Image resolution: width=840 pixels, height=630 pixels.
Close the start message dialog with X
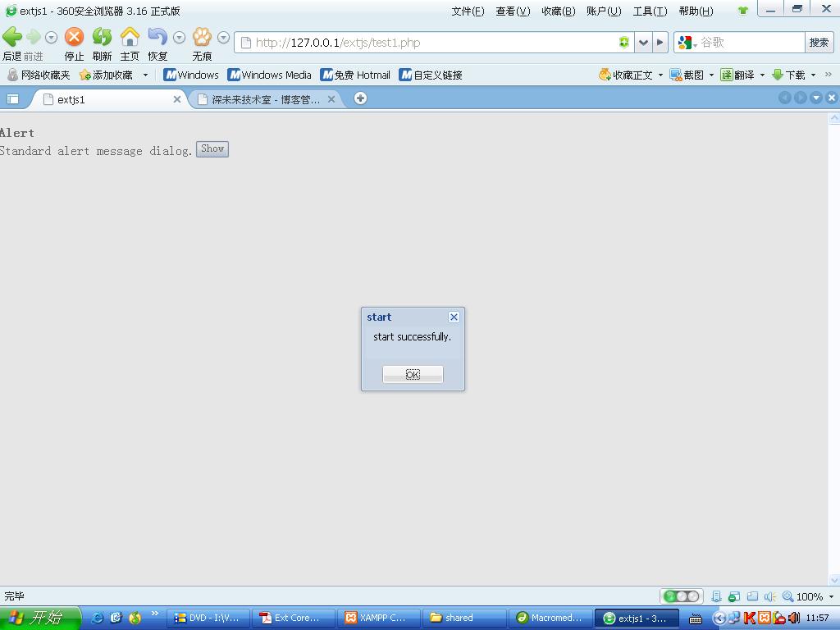coord(454,317)
